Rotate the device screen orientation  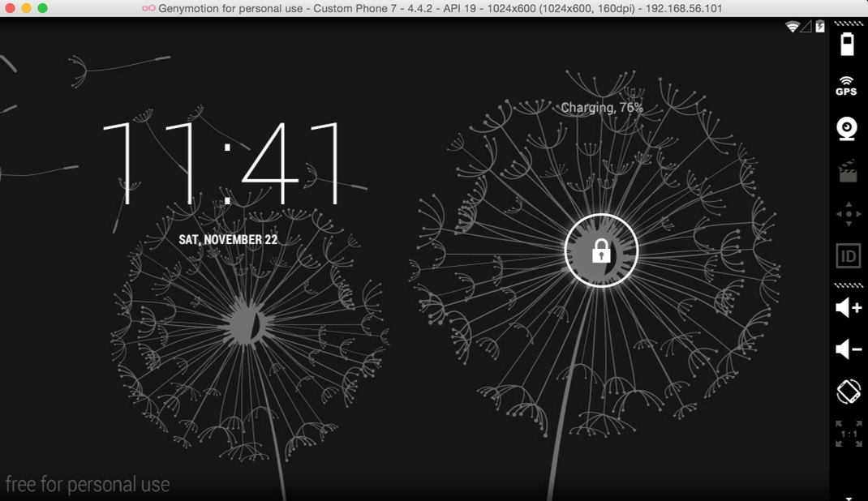tap(849, 392)
